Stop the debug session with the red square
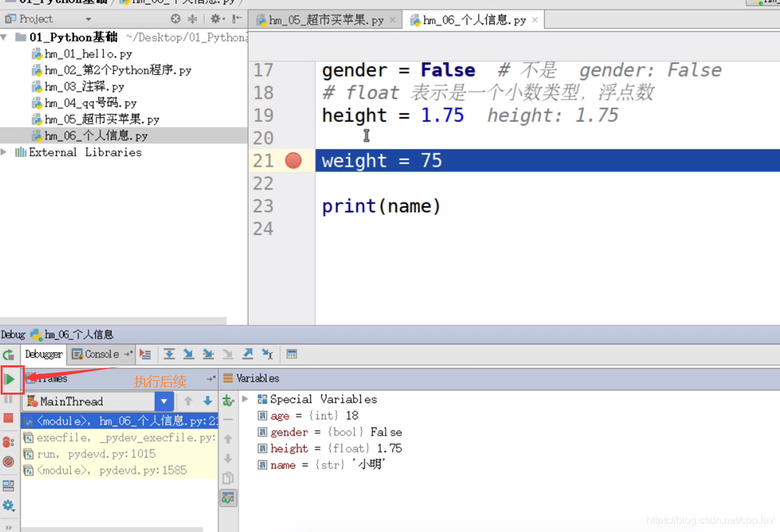 coord(8,418)
